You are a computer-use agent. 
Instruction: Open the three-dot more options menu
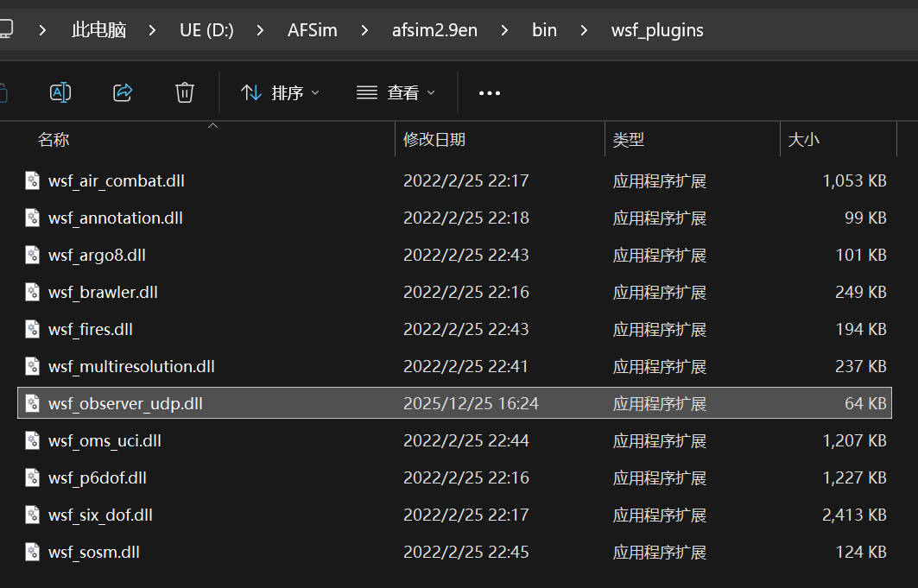coord(490,93)
